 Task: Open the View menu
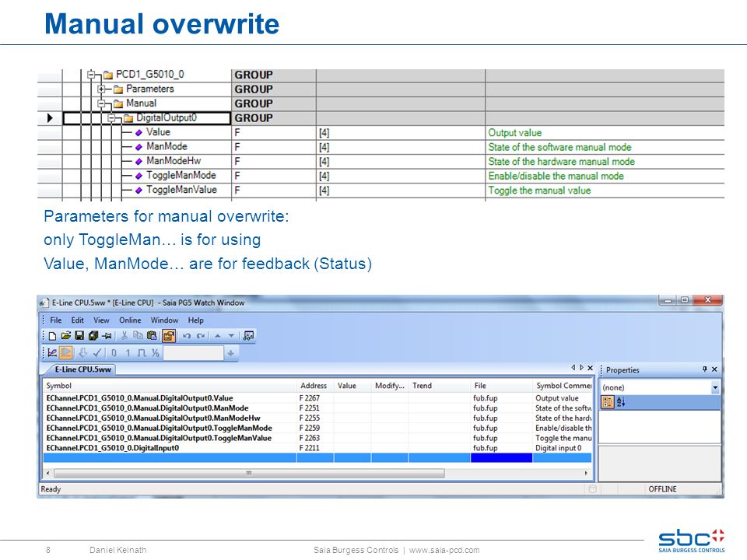[101, 320]
